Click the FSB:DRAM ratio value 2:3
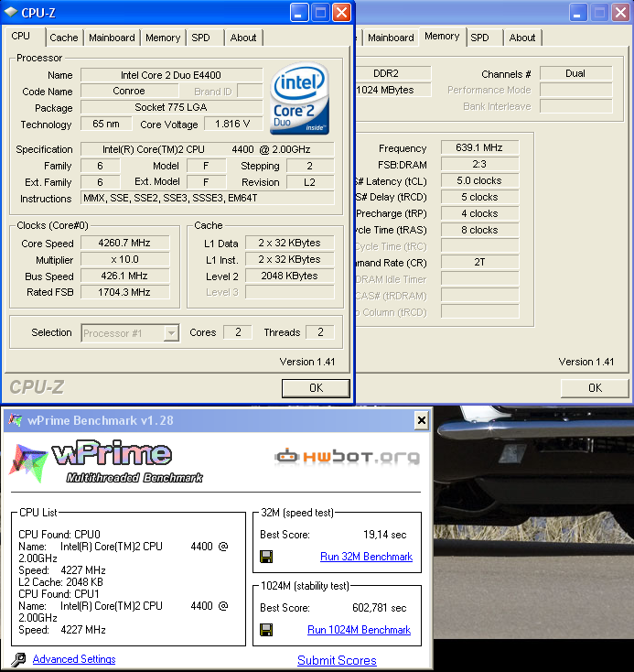The width and height of the screenshot is (634, 672). click(479, 164)
